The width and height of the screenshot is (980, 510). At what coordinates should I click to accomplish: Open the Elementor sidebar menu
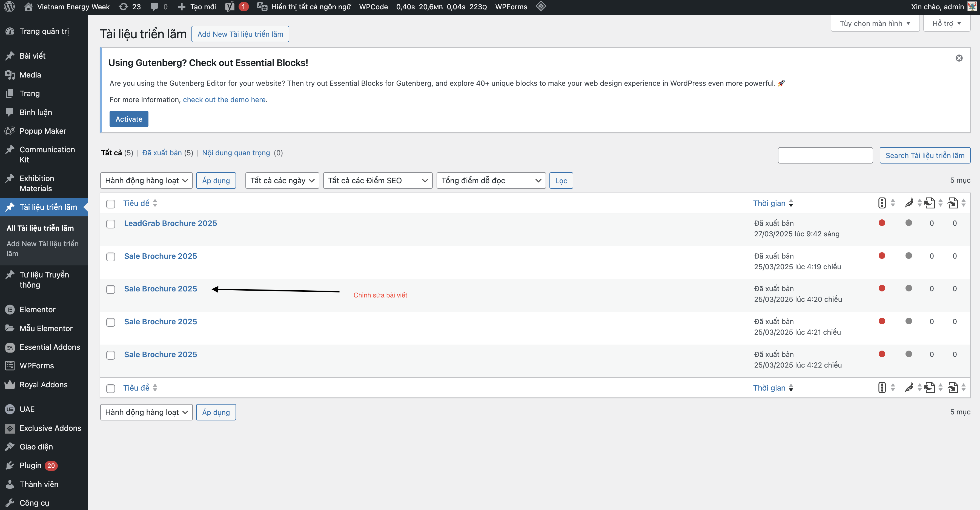pyautogui.click(x=37, y=310)
